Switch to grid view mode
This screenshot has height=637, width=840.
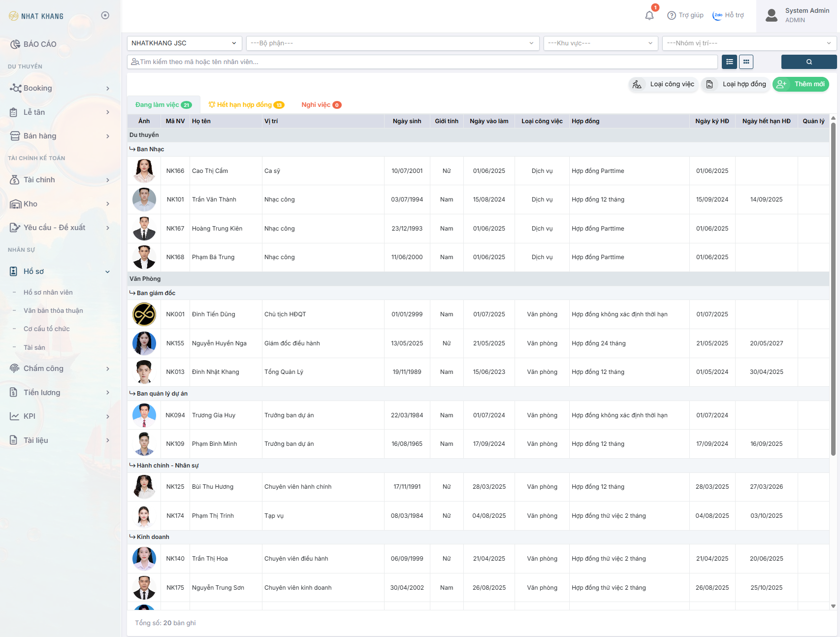[746, 62]
